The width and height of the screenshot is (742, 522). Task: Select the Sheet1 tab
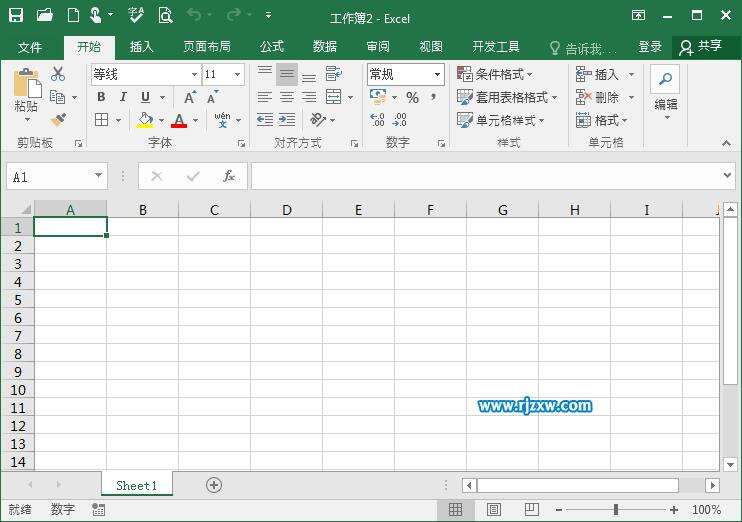137,485
